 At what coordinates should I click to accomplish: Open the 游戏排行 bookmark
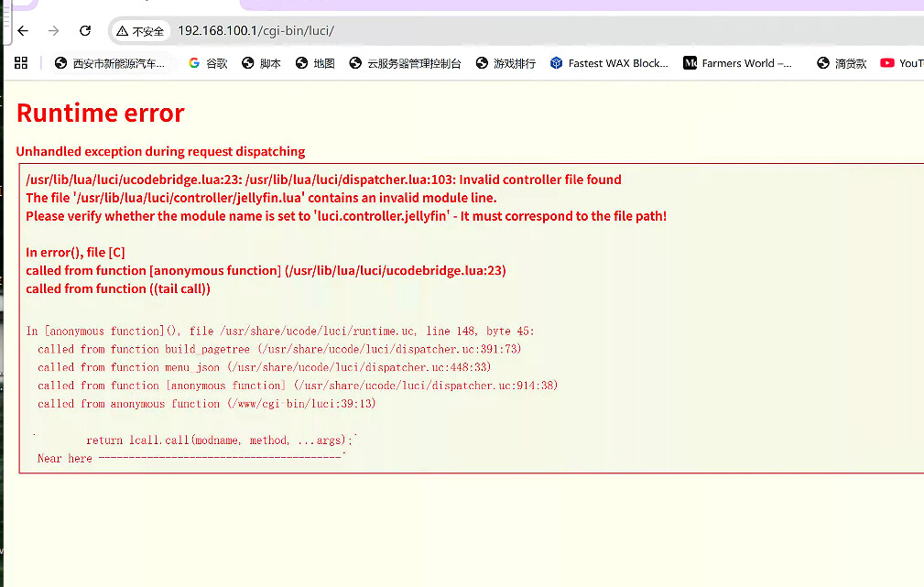[506, 63]
